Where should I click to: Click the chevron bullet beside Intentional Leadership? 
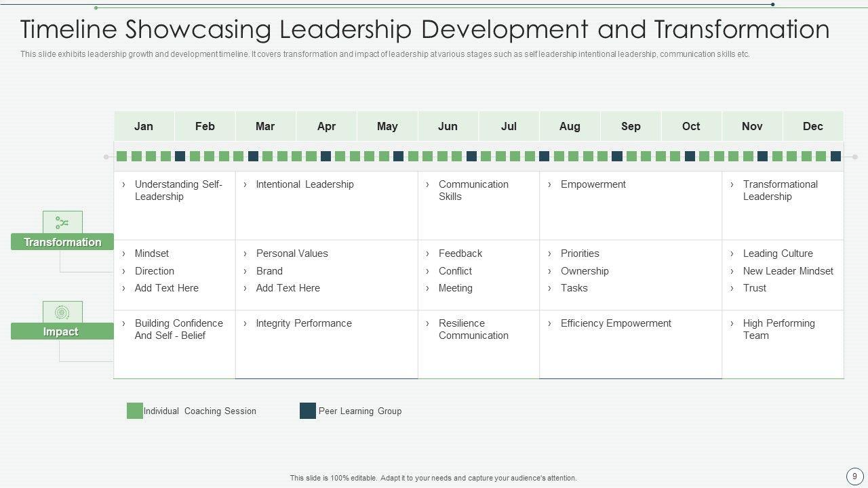[245, 184]
